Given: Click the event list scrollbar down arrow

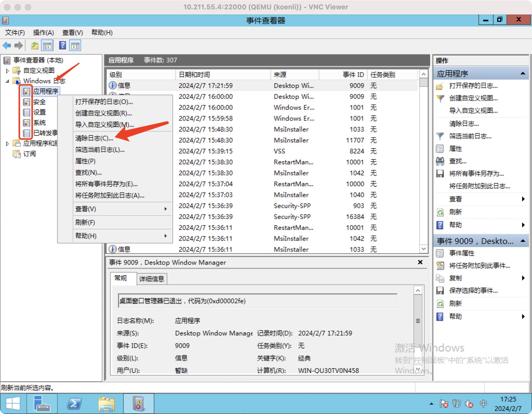Looking at the screenshot, I should pyautogui.click(x=423, y=249).
